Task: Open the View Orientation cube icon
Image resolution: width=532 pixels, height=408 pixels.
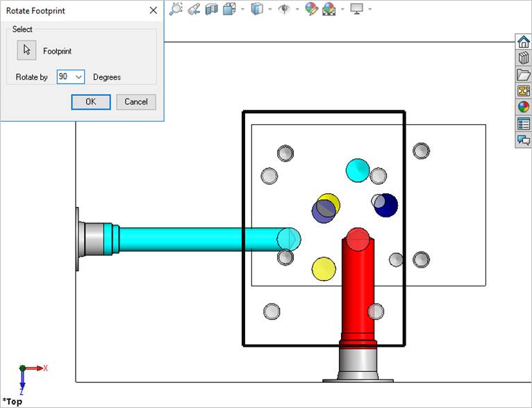Action: (229, 9)
